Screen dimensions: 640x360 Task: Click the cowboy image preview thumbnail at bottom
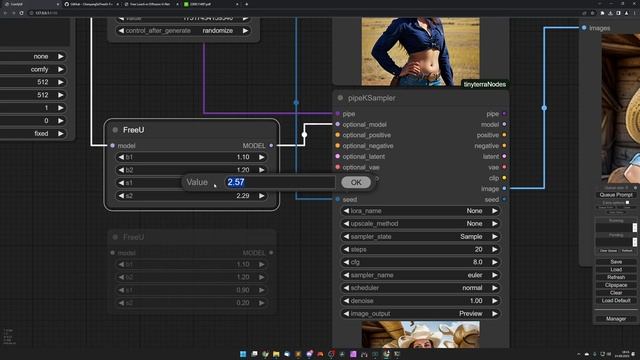(x=420, y=334)
